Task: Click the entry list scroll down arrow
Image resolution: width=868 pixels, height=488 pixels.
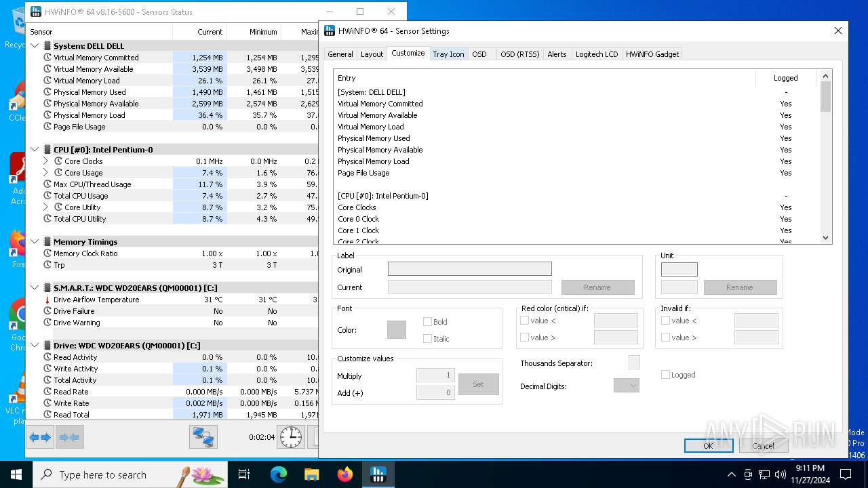Action: (x=825, y=238)
